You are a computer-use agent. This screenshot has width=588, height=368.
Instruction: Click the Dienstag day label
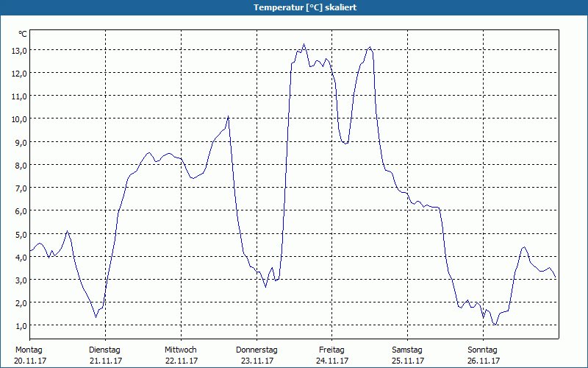click(x=104, y=350)
